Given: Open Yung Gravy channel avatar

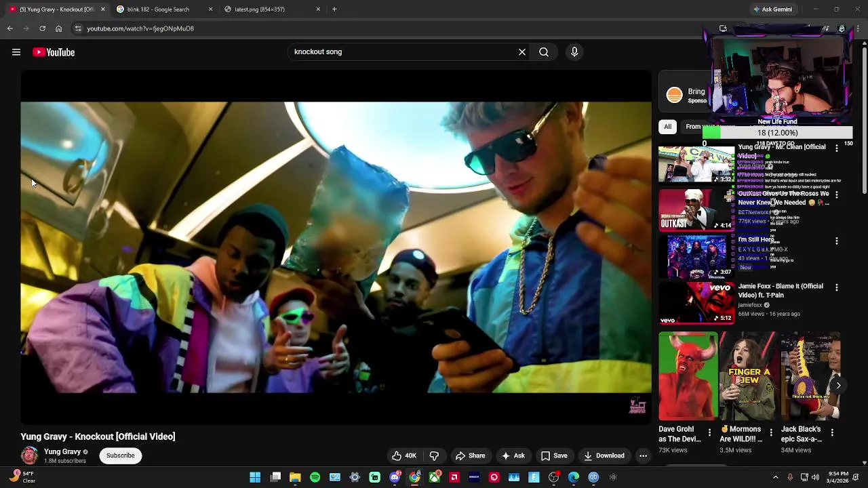Looking at the screenshot, I should [29, 455].
